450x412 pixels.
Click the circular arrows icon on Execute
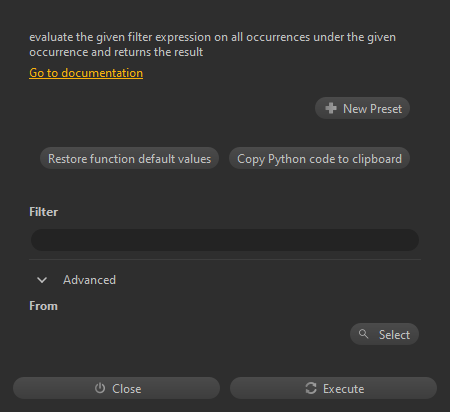pyautogui.click(x=311, y=388)
